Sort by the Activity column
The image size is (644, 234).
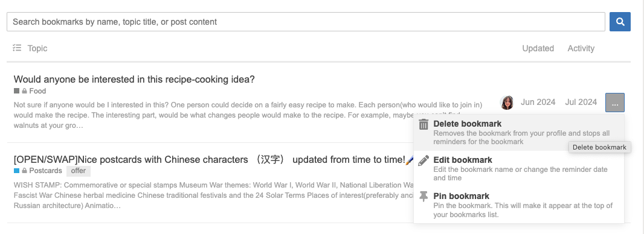pyautogui.click(x=581, y=48)
